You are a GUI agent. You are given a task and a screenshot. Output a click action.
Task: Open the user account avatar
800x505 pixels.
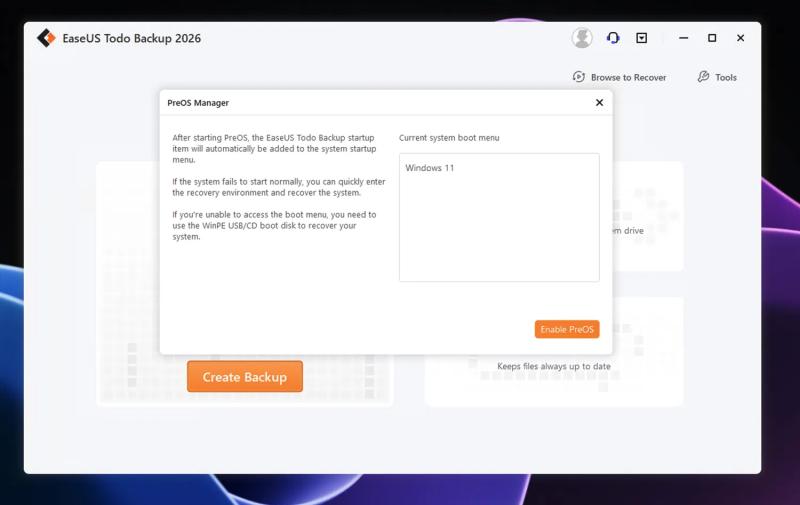click(582, 38)
